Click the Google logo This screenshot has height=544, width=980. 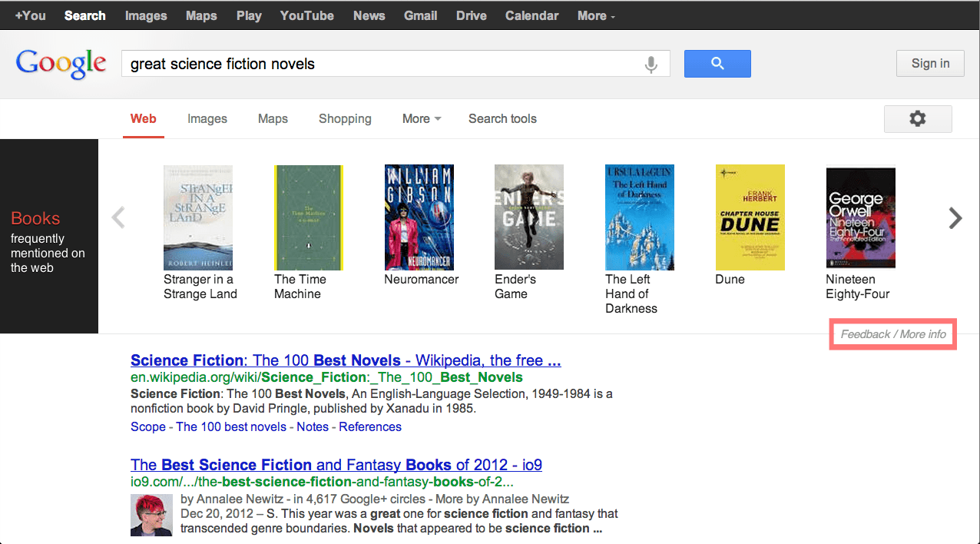tap(61, 65)
